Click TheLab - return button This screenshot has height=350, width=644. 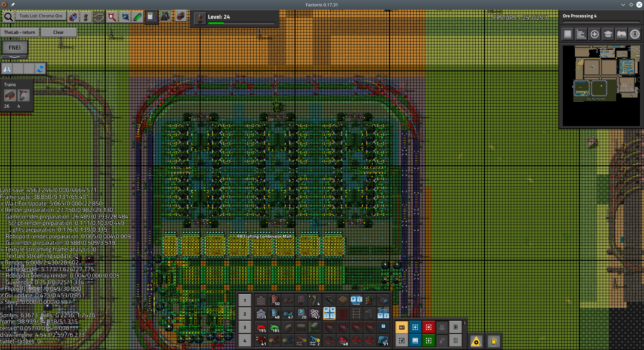pos(19,32)
